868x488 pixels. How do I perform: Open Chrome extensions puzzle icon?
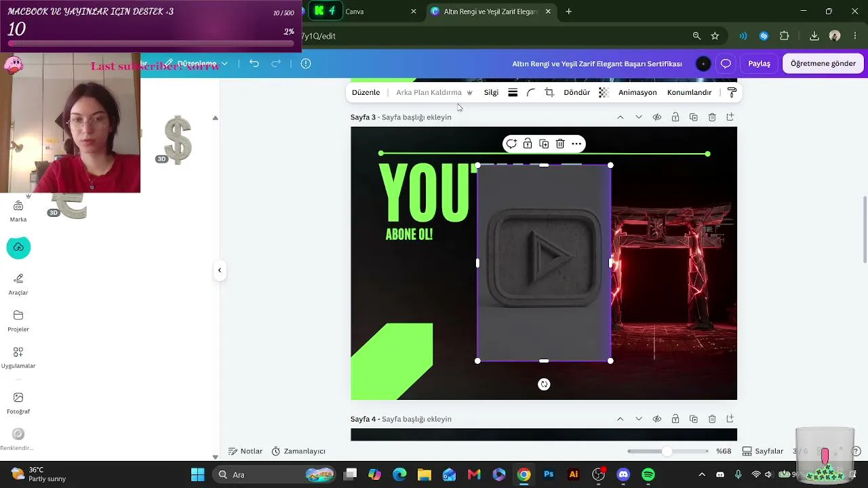[785, 36]
